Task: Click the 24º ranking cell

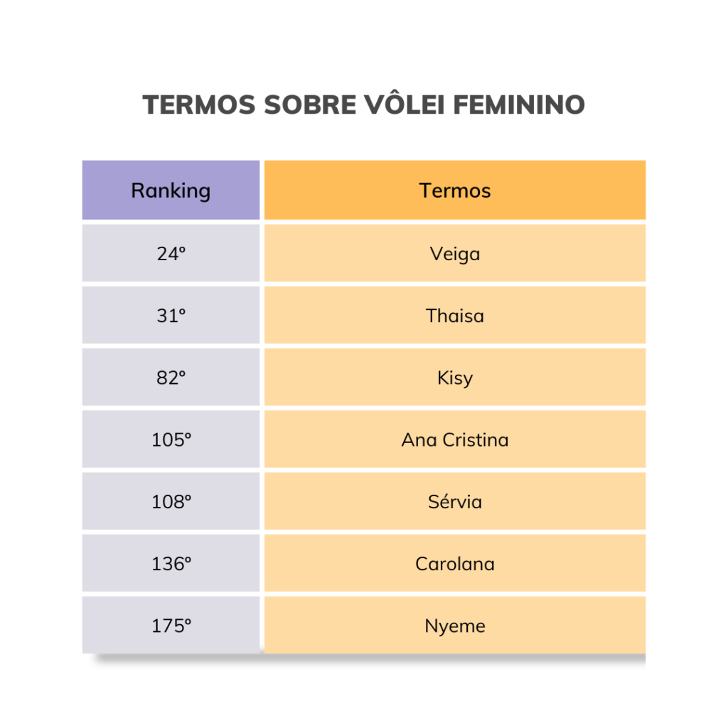Action: point(171,254)
